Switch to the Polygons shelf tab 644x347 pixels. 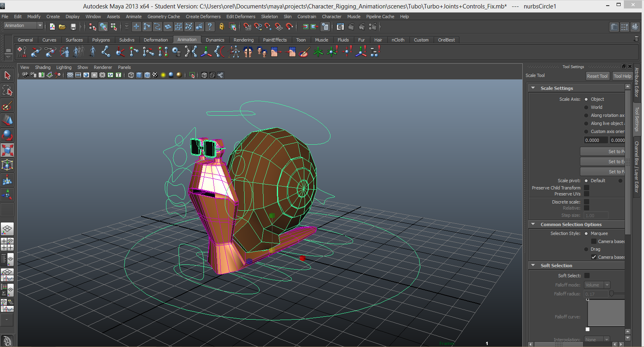101,40
